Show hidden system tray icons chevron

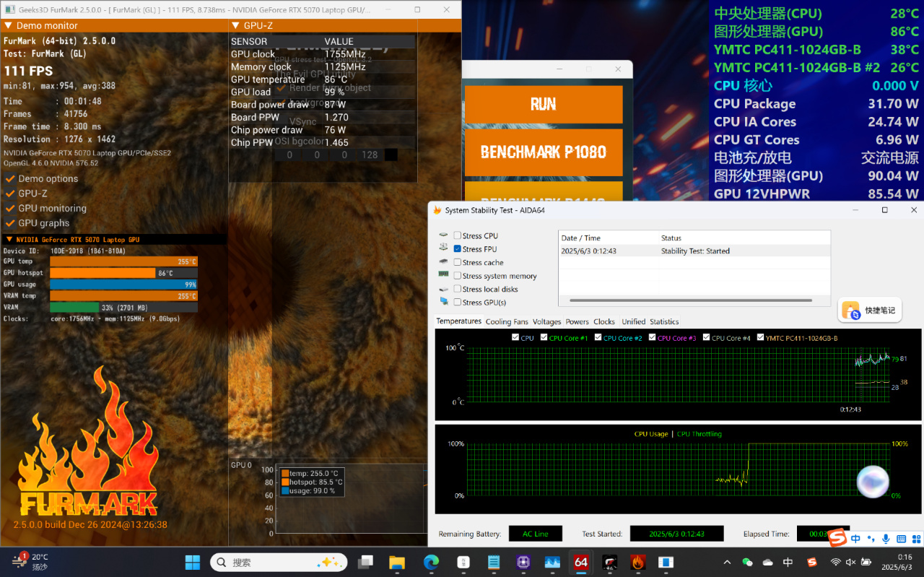pyautogui.click(x=727, y=563)
